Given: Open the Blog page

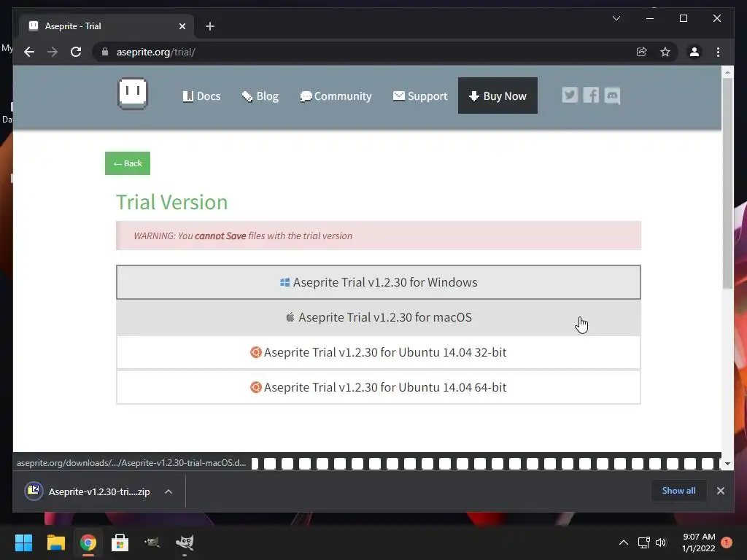Looking at the screenshot, I should pos(260,96).
